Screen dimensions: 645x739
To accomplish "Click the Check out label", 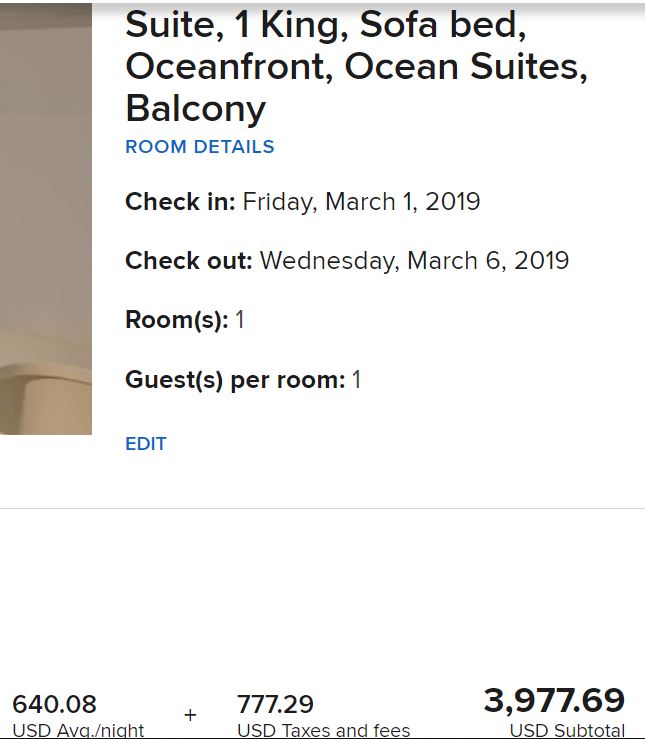I will point(189,261).
